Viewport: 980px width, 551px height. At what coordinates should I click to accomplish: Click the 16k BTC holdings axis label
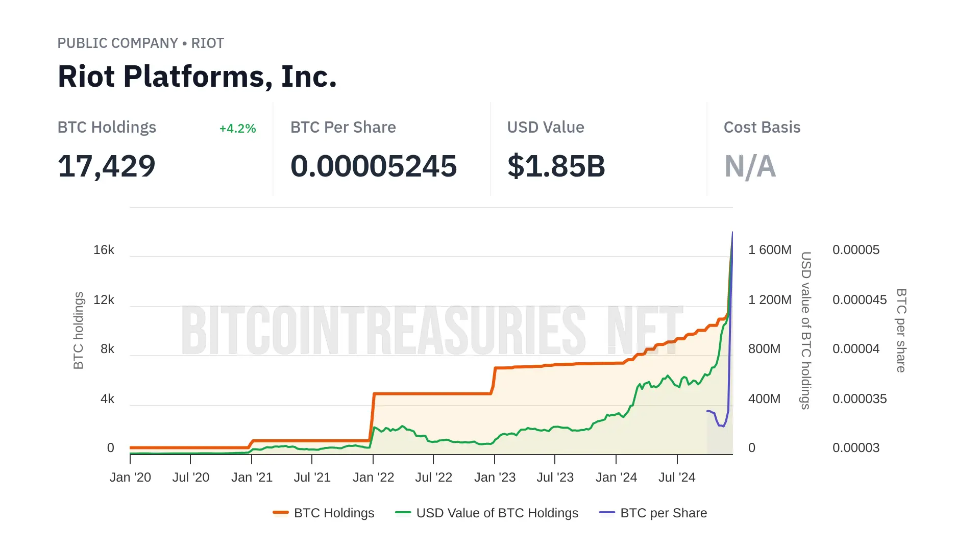coord(104,250)
